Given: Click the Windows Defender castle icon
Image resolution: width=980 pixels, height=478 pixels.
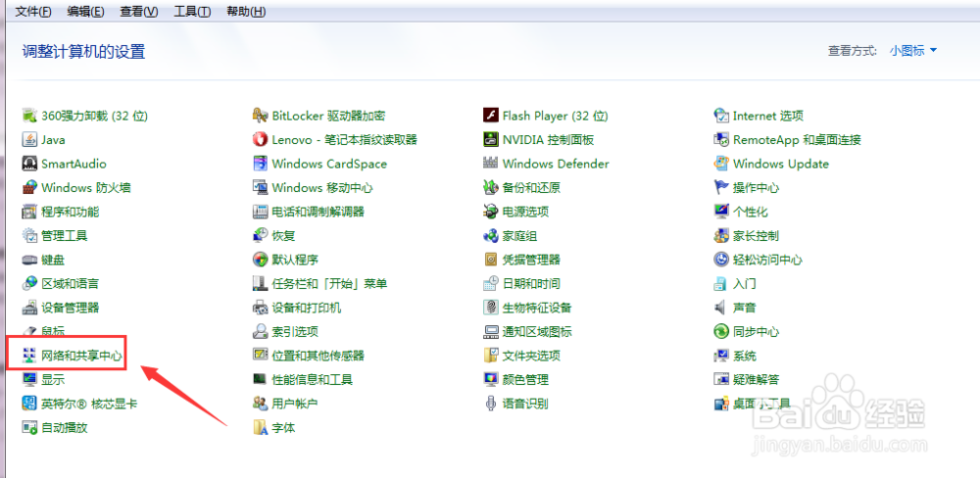Looking at the screenshot, I should tap(491, 164).
